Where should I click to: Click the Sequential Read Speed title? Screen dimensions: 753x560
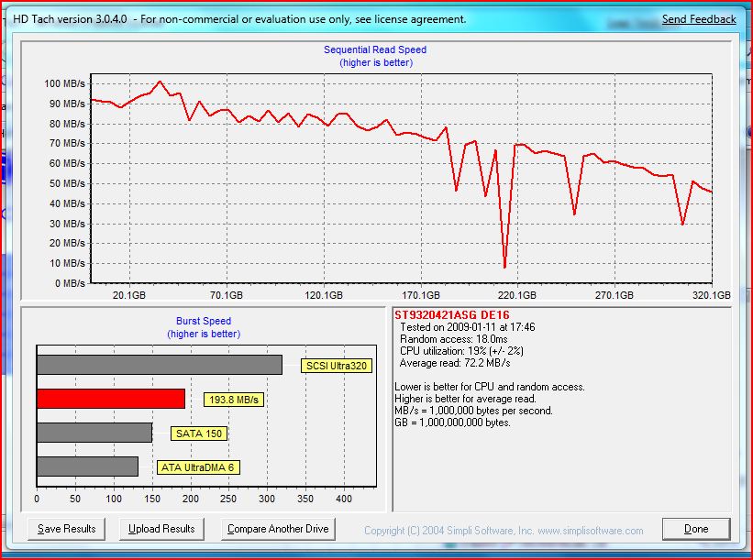pyautogui.click(x=375, y=49)
